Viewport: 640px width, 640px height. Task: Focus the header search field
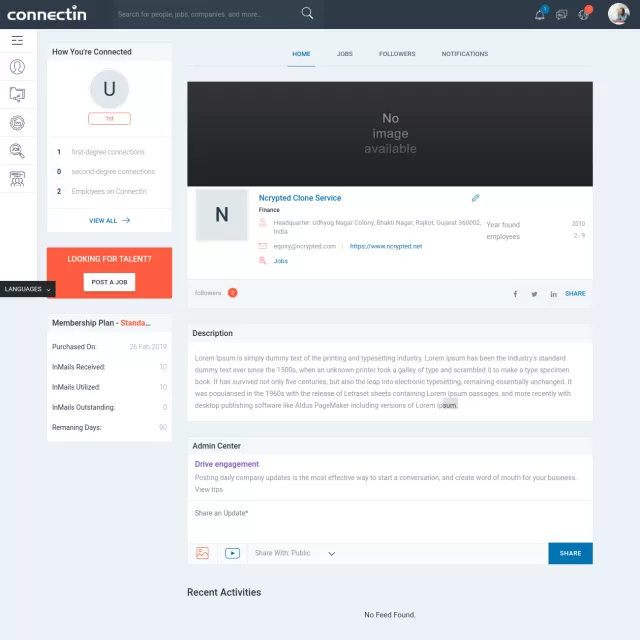tap(208, 14)
